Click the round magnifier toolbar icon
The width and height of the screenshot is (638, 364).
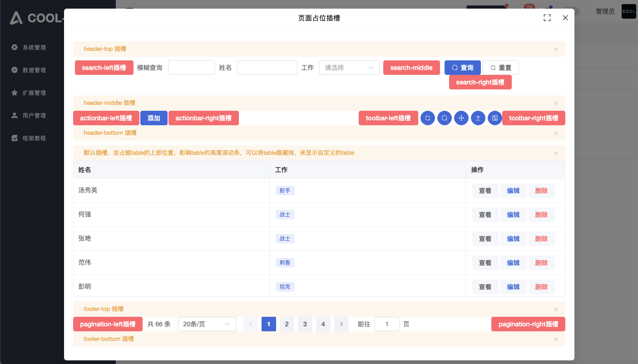click(445, 118)
